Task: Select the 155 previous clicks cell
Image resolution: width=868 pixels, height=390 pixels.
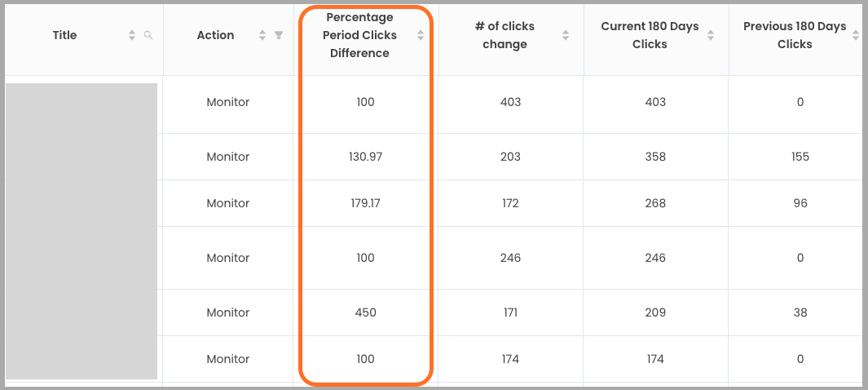Action: [800, 157]
